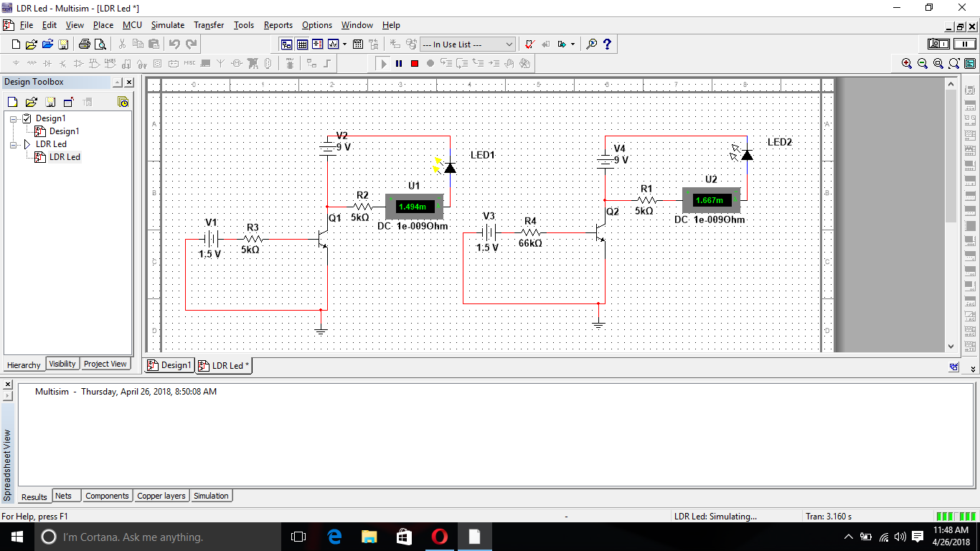Close the Design Toolbox panel
The image size is (980, 551).
pos(128,83)
